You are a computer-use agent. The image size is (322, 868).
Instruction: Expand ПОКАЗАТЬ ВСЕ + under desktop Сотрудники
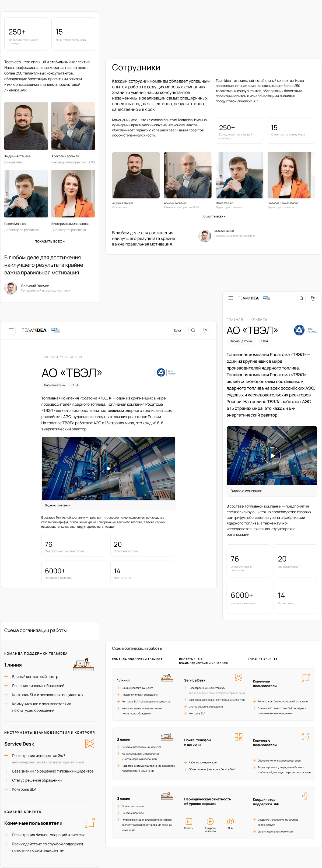click(x=214, y=217)
